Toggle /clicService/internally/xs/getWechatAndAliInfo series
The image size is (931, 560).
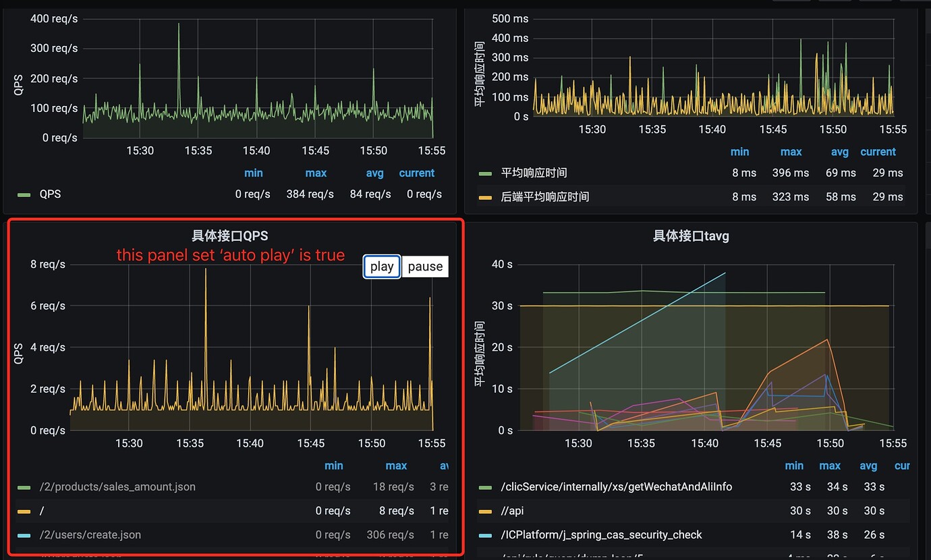coord(617,486)
